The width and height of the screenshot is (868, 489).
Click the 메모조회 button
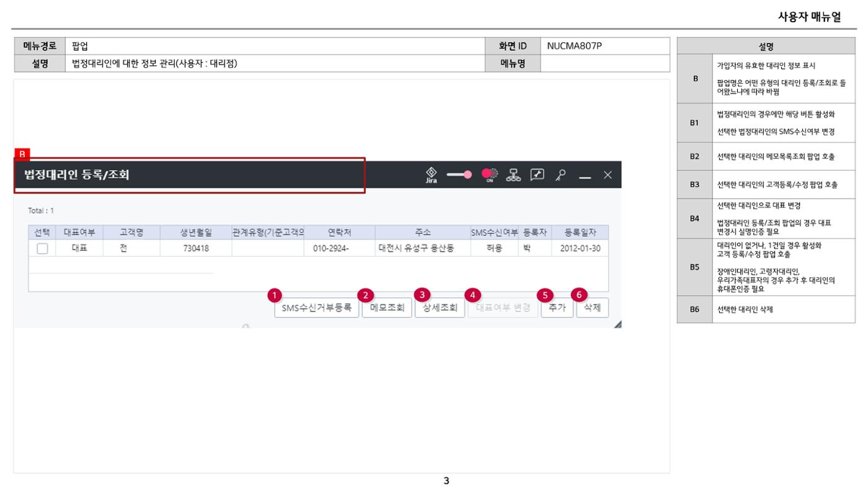[387, 308]
